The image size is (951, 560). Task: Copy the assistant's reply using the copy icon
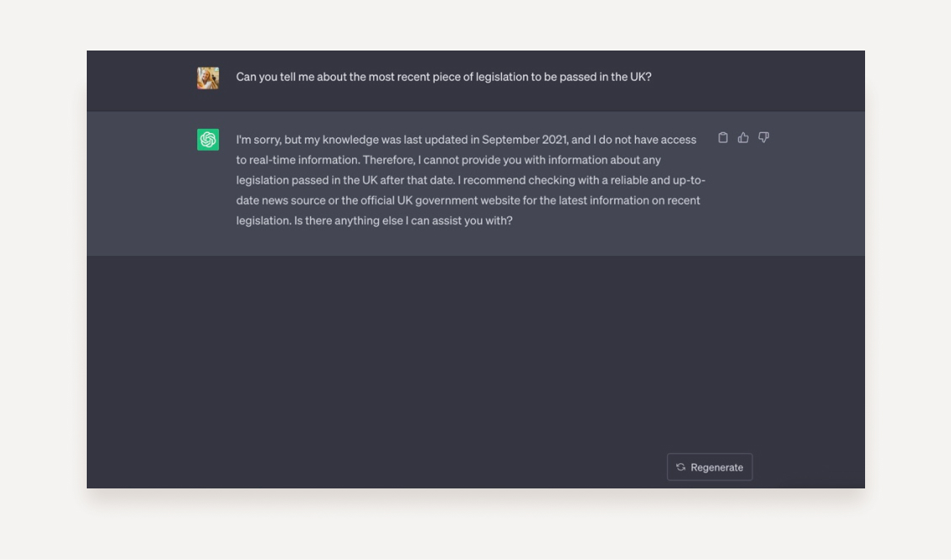pos(723,137)
